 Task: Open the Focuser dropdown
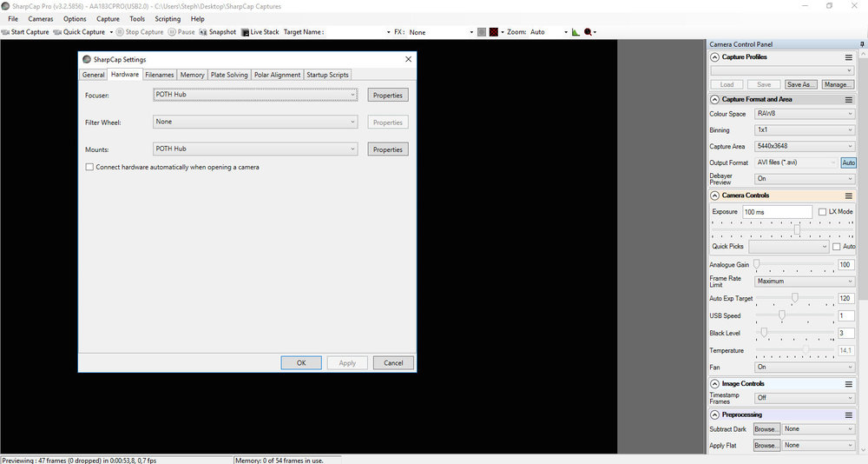pos(255,95)
